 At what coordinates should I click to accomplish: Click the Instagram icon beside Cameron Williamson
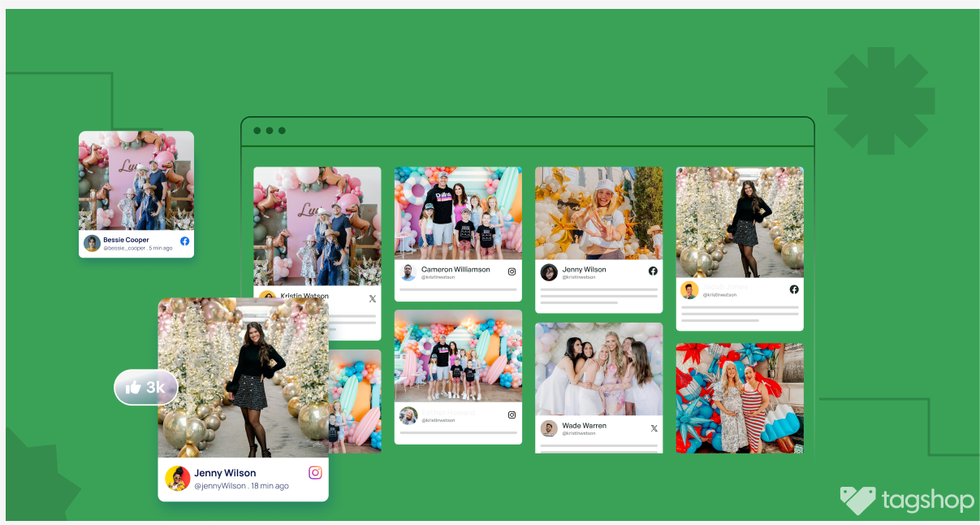coord(512,272)
